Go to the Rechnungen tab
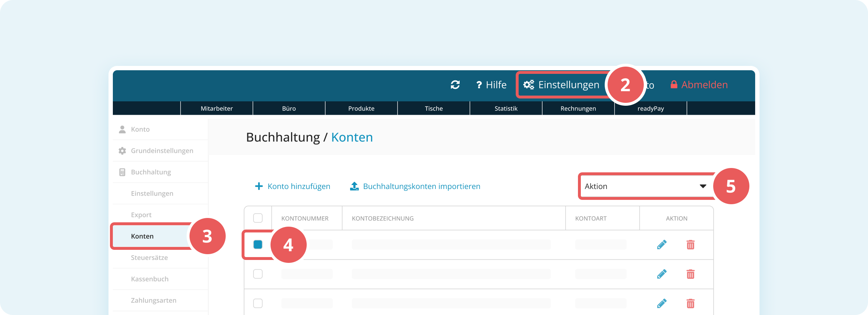868x315 pixels. pos(578,108)
